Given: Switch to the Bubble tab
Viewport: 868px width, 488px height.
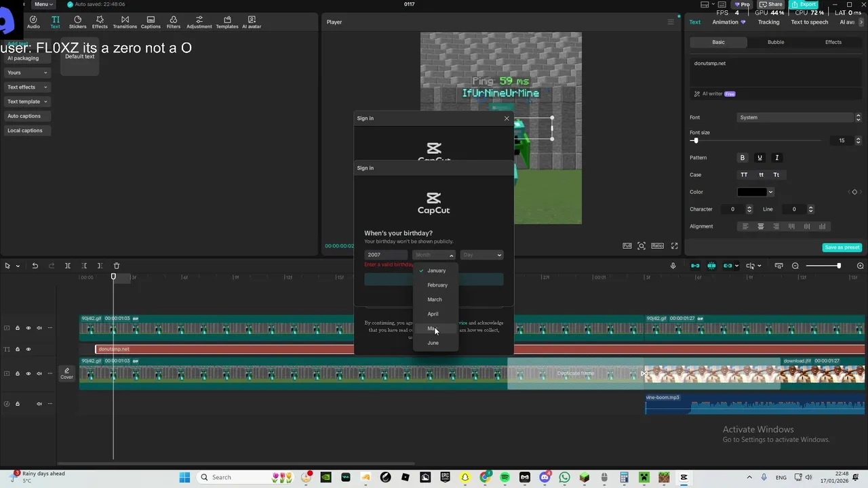Looking at the screenshot, I should (776, 42).
